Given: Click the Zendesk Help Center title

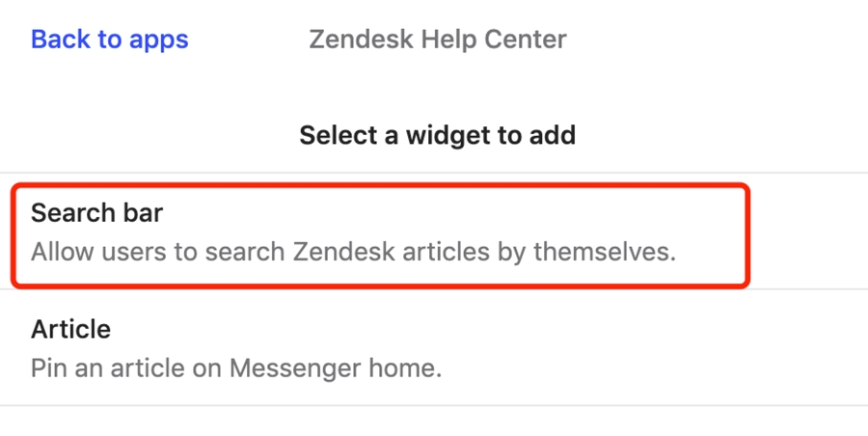Looking at the screenshot, I should [437, 40].
